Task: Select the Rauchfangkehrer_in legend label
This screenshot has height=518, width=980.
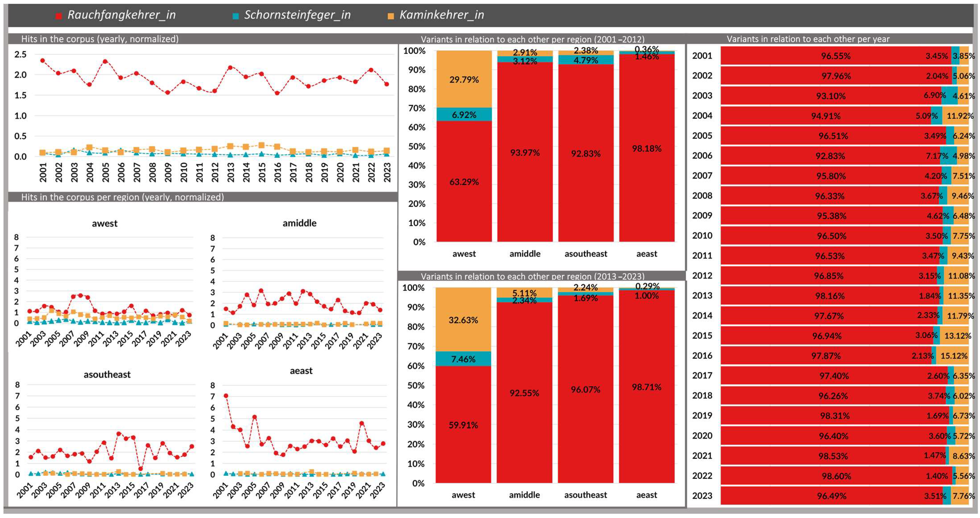Action: (121, 15)
